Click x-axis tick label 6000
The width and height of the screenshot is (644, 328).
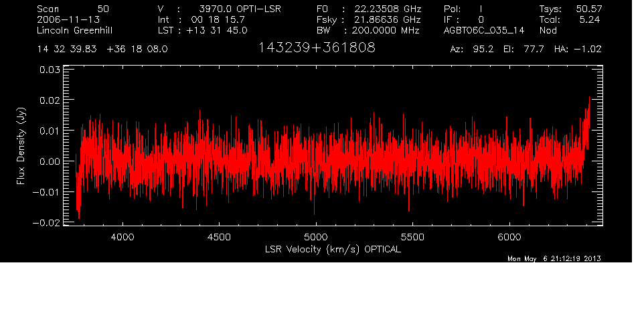coord(509,237)
